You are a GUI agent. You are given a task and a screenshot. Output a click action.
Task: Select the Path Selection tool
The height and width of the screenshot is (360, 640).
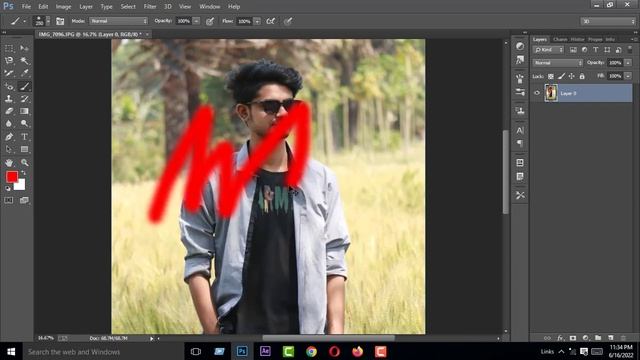9,149
